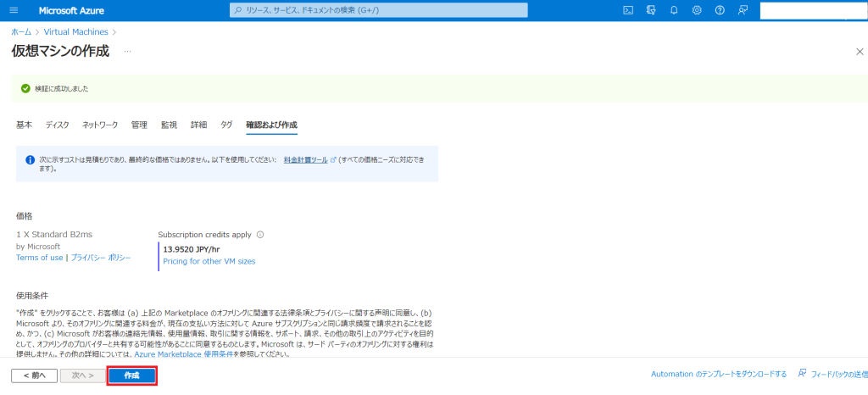Switch to the ディスク tab

57,125
